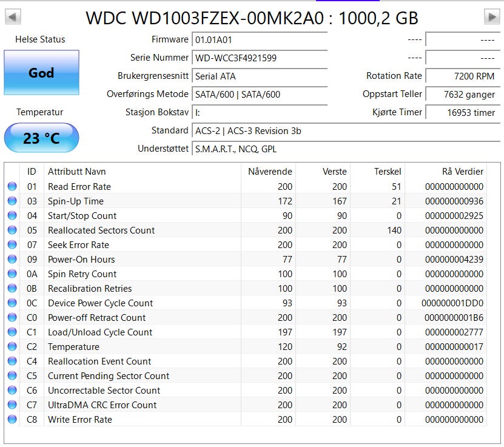Image resolution: width=504 pixels, height=447 pixels.
Task: Click the Serial ATA interface field
Action: [260, 76]
